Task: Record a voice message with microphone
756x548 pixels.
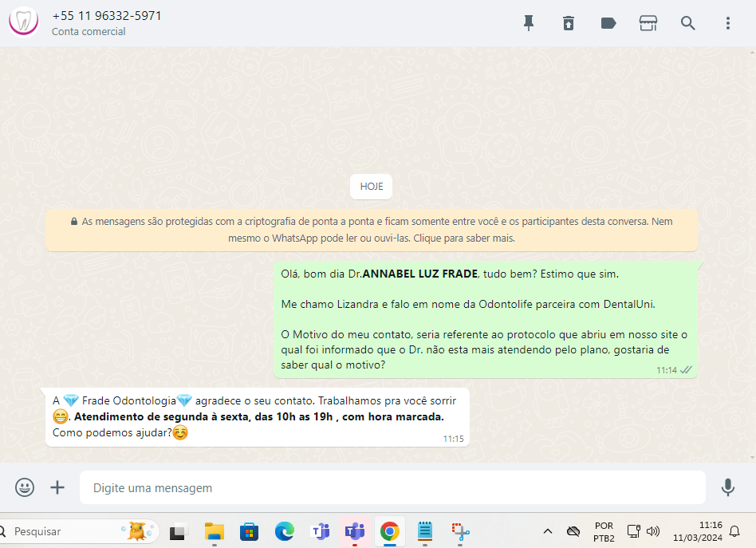Action: click(727, 487)
